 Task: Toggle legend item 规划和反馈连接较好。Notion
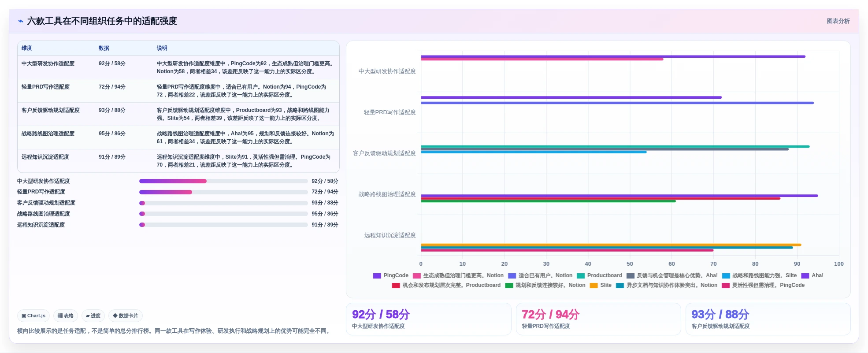click(x=545, y=285)
